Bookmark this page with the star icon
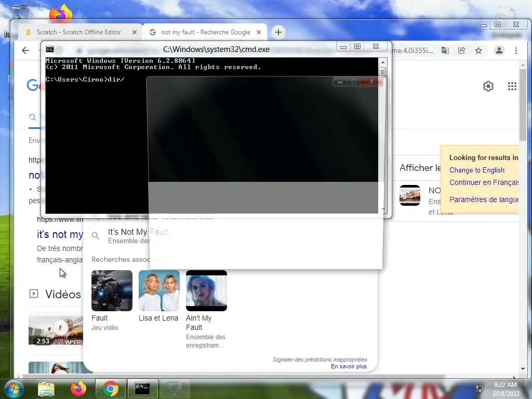 point(478,50)
